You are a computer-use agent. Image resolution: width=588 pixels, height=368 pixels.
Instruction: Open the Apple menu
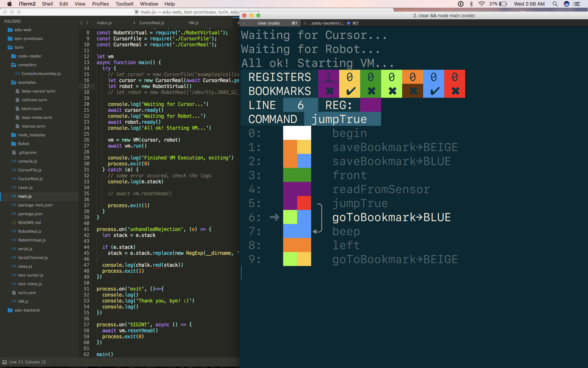(x=9, y=4)
